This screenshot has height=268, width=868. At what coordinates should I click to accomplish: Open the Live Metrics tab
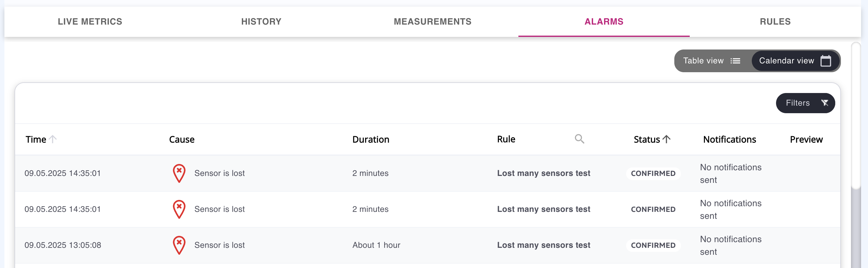90,22
